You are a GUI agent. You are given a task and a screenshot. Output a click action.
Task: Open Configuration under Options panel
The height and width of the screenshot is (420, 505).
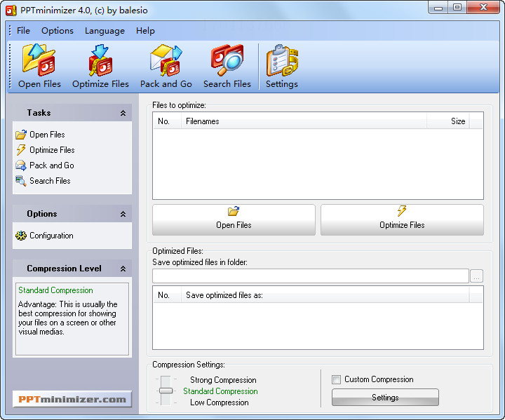click(50, 236)
